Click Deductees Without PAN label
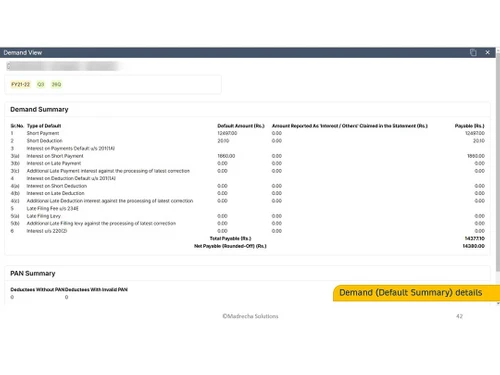 click(x=38, y=289)
